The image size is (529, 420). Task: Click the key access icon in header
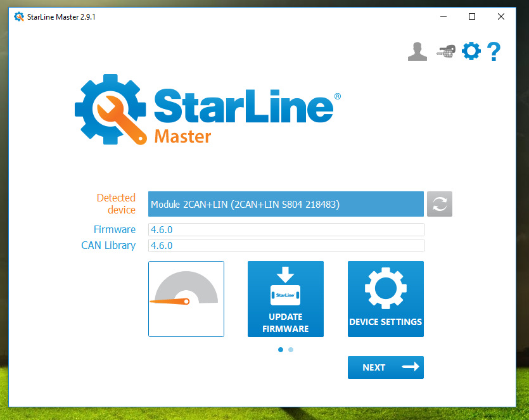[445, 51]
